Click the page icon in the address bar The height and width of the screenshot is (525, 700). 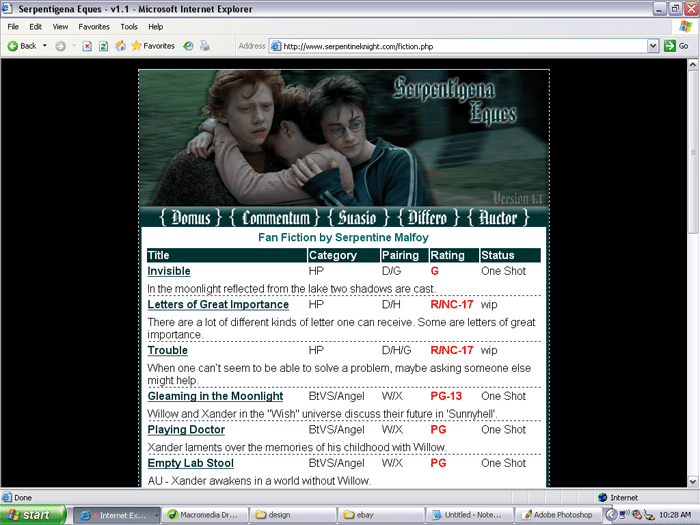pyautogui.click(x=276, y=46)
